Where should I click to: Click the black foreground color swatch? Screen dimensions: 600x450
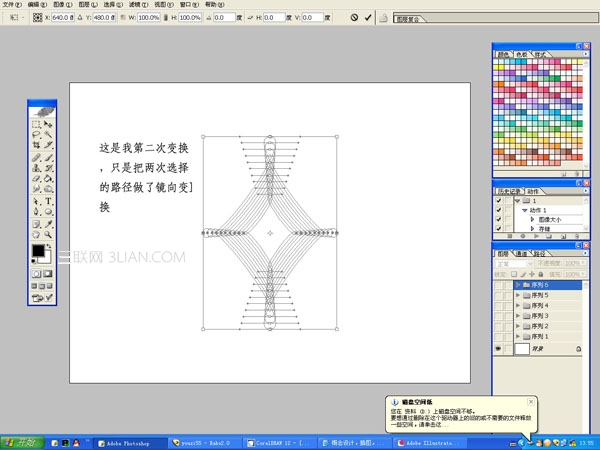[x=38, y=251]
